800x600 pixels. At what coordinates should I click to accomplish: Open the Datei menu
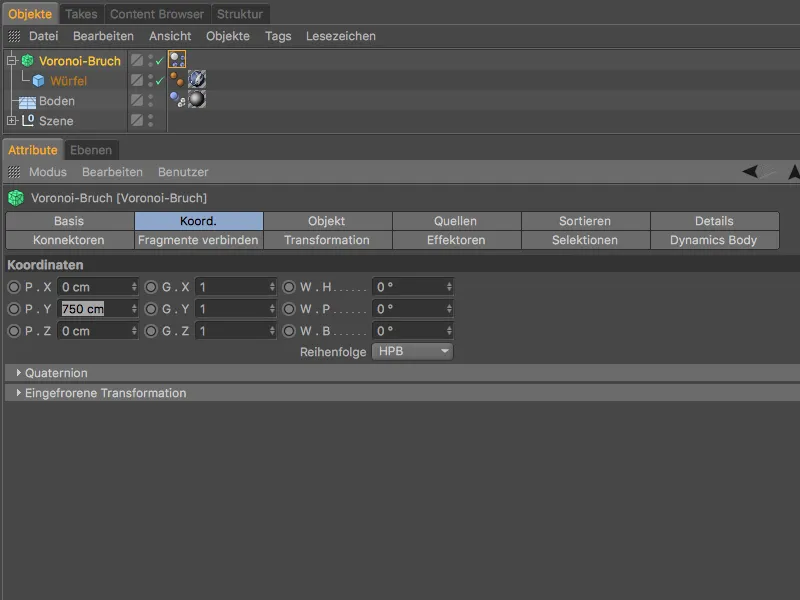tap(43, 36)
